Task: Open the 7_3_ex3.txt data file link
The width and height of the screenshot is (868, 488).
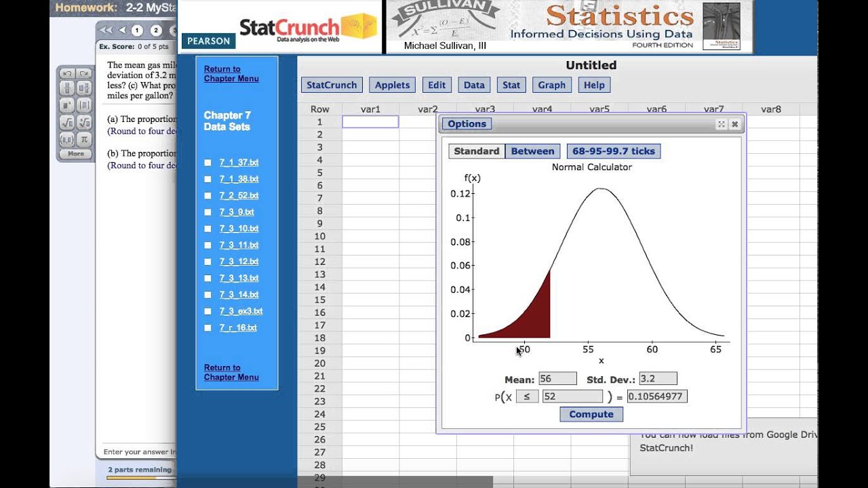Action: pos(241,311)
